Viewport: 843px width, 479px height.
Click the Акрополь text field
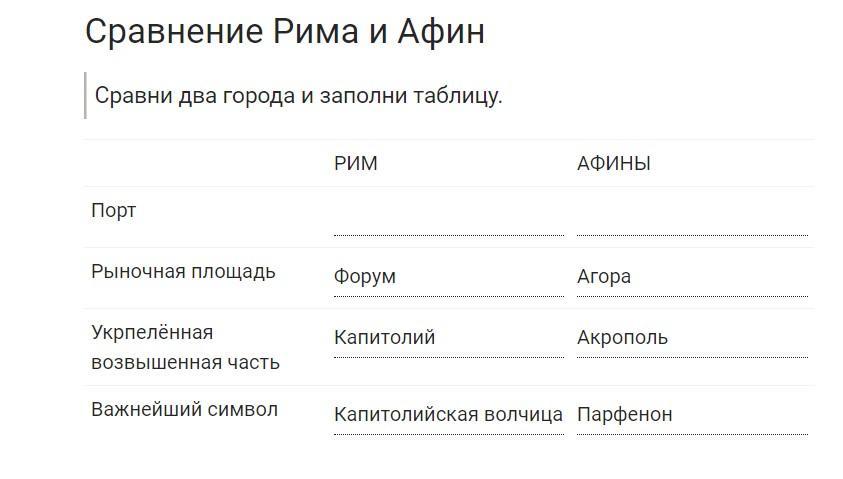(x=691, y=338)
